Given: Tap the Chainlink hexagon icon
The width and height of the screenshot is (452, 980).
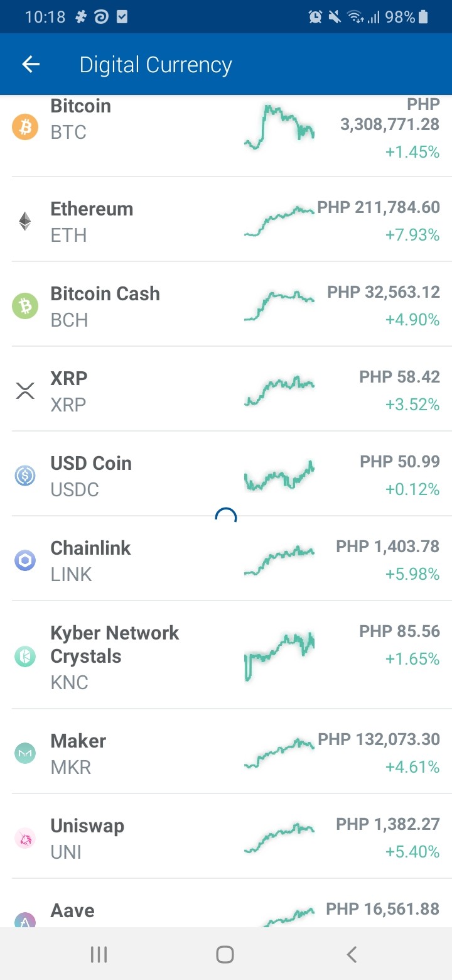Looking at the screenshot, I should point(25,560).
